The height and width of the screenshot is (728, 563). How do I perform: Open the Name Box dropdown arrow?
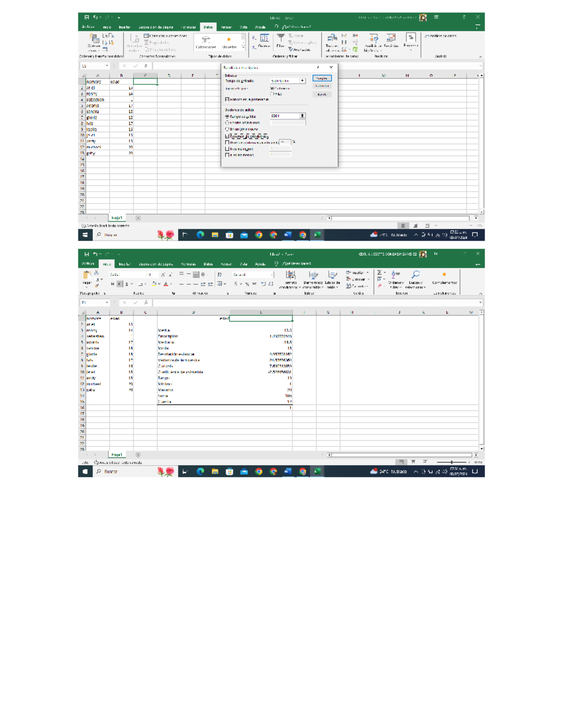click(x=107, y=66)
